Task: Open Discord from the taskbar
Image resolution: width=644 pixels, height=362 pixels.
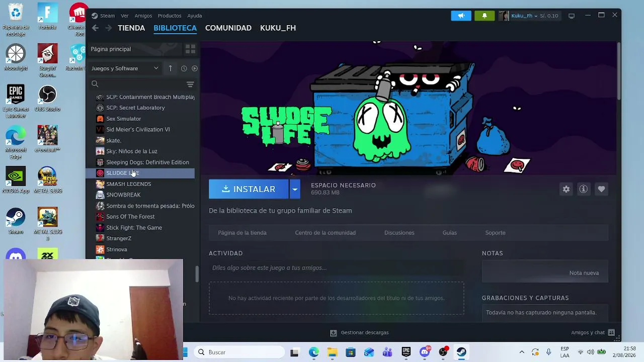Action: [425, 352]
